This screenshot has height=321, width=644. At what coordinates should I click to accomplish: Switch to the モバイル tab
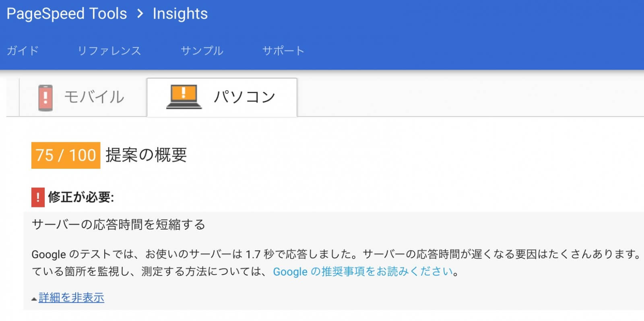tap(83, 97)
